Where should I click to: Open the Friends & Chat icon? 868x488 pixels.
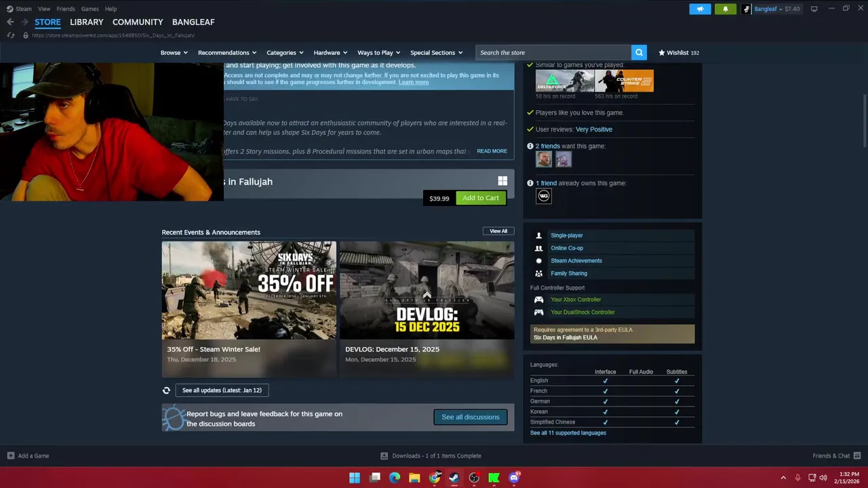[x=857, y=455]
